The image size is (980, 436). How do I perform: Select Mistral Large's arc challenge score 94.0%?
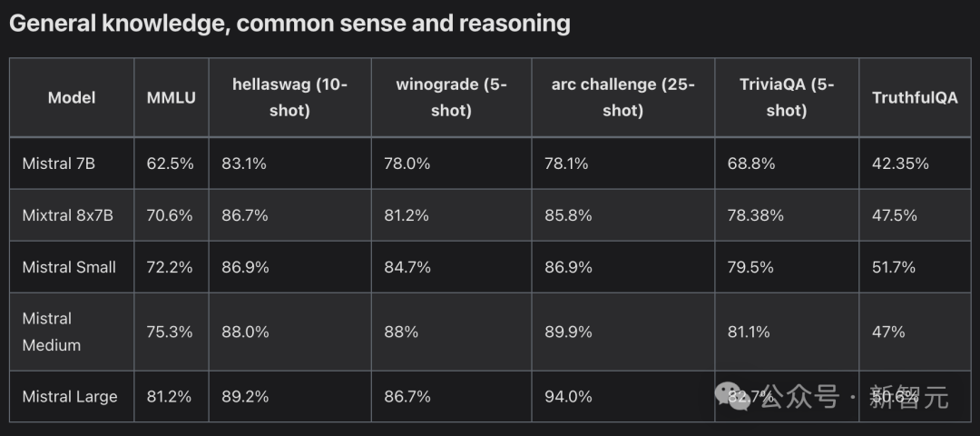point(568,396)
